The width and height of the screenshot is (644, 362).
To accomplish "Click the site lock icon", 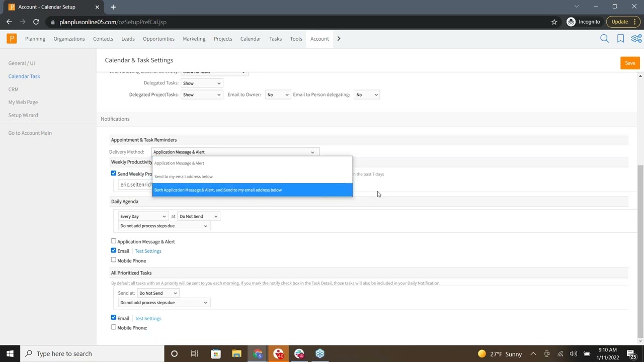I will [52, 22].
